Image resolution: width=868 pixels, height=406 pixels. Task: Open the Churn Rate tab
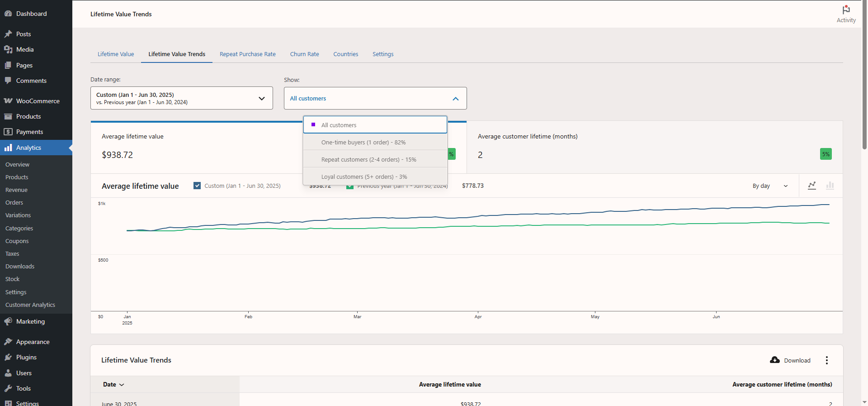(x=304, y=54)
